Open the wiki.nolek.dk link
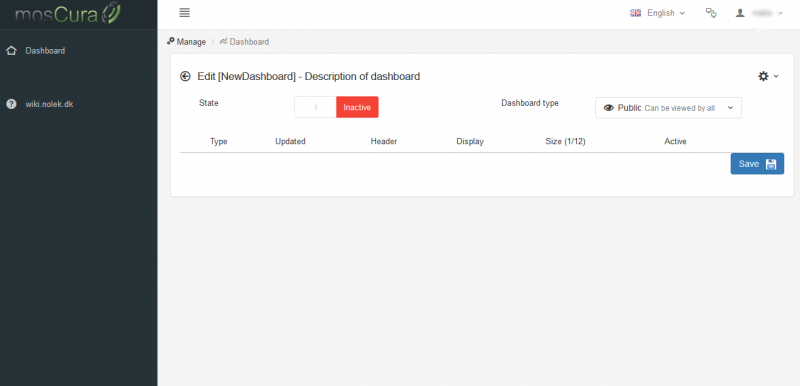 [x=49, y=105]
